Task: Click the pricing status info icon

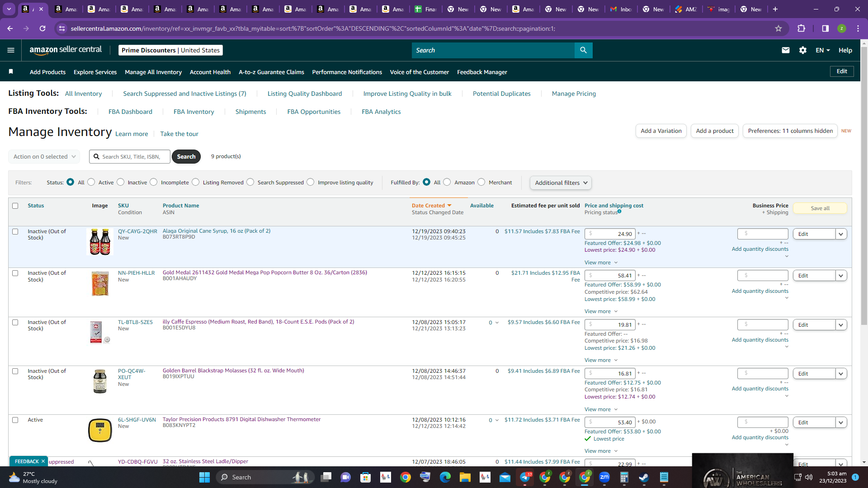Action: click(x=619, y=211)
